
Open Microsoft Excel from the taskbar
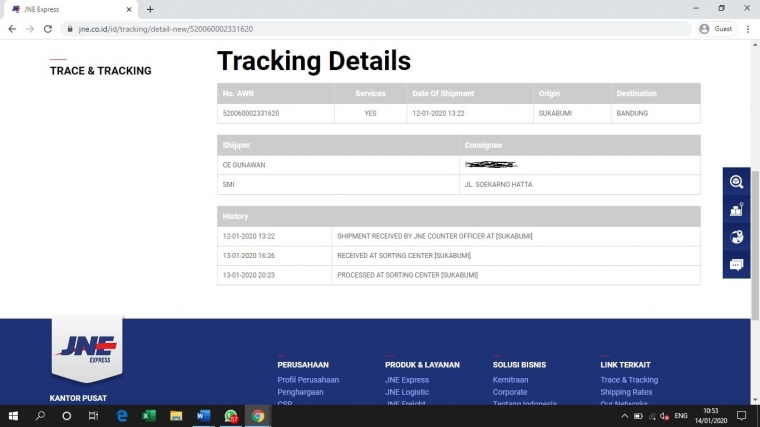click(x=149, y=416)
